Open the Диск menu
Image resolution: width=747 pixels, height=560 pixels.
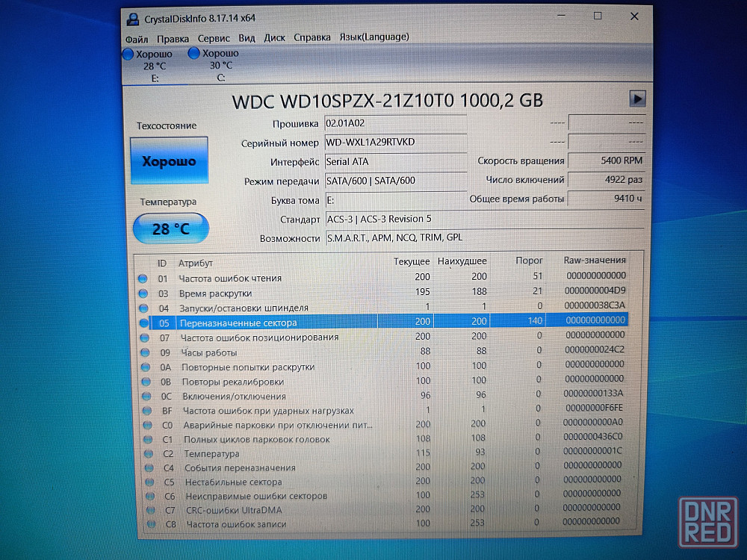[x=274, y=37]
